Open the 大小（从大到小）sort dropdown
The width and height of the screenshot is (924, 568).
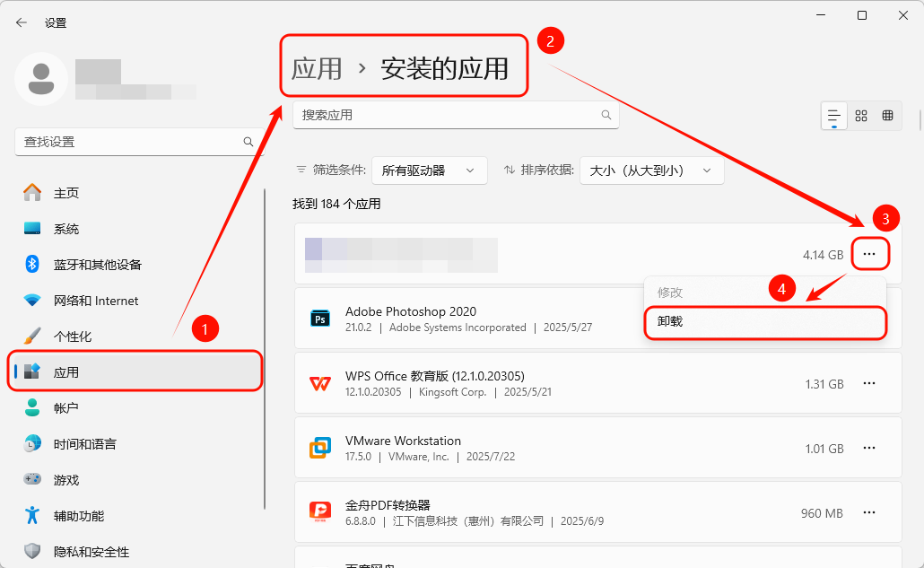[652, 170]
